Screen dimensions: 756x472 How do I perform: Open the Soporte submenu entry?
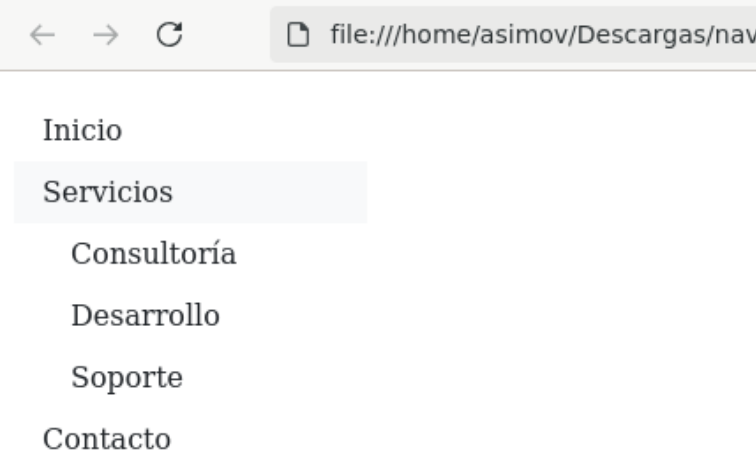[x=126, y=378]
